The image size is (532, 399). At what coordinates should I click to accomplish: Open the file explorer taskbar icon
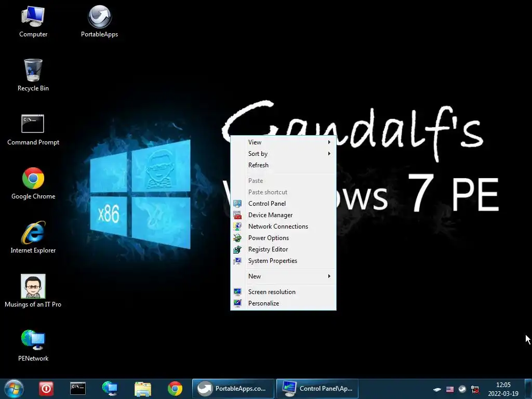[x=142, y=389]
